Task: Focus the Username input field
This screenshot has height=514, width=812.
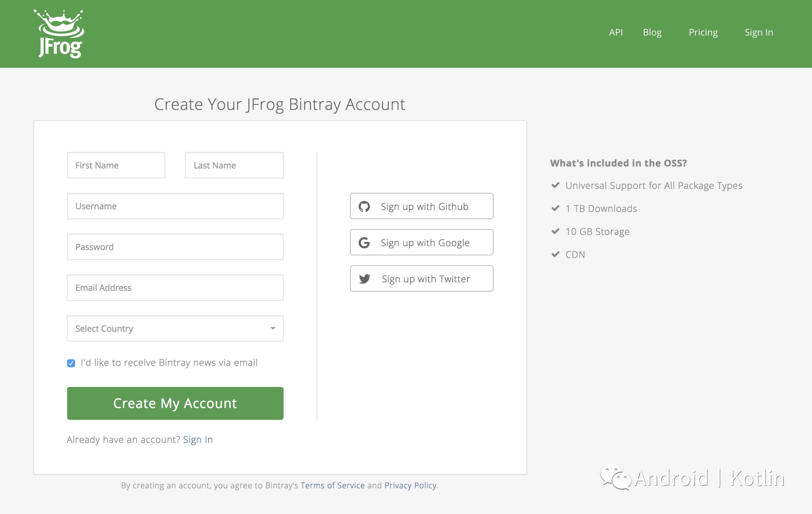Action: [175, 206]
